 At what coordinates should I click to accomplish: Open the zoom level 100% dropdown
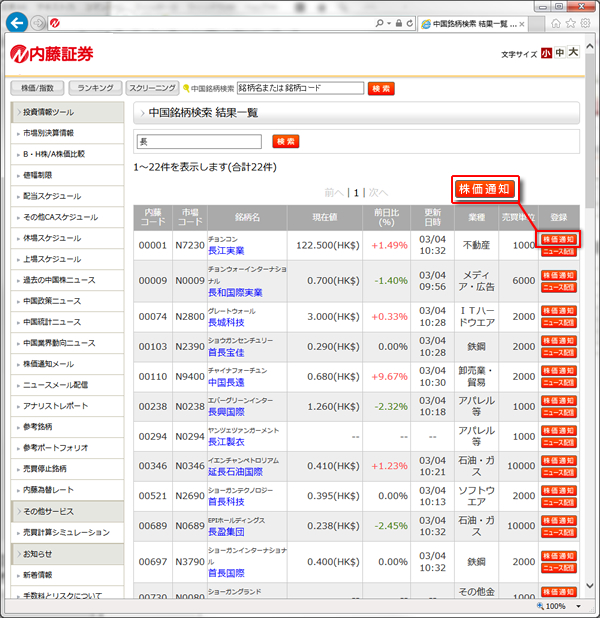(560, 606)
